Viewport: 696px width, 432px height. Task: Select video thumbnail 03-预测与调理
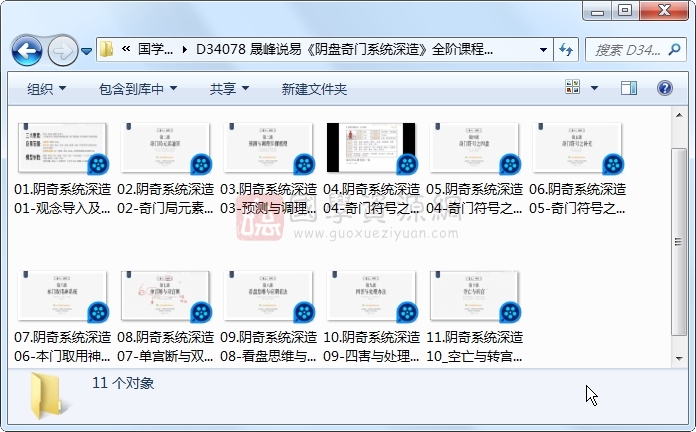269,148
